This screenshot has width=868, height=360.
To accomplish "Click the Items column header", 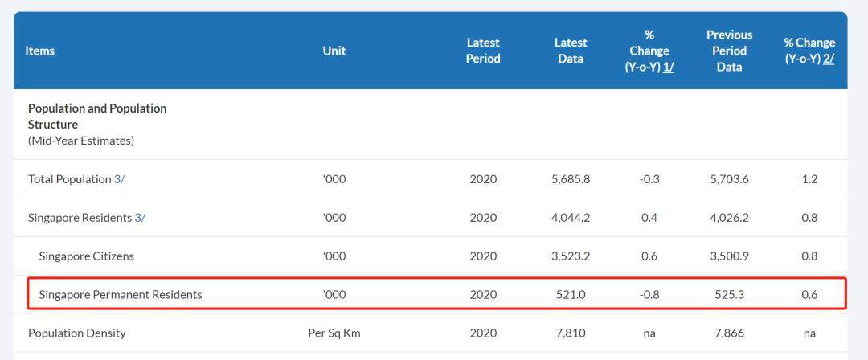I will pyautogui.click(x=40, y=51).
